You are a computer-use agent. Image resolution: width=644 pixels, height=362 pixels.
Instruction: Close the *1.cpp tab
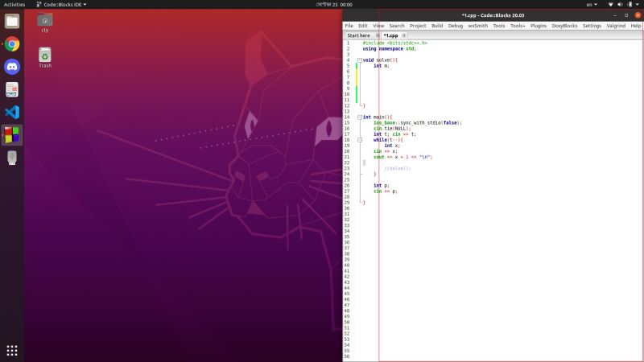tap(404, 35)
